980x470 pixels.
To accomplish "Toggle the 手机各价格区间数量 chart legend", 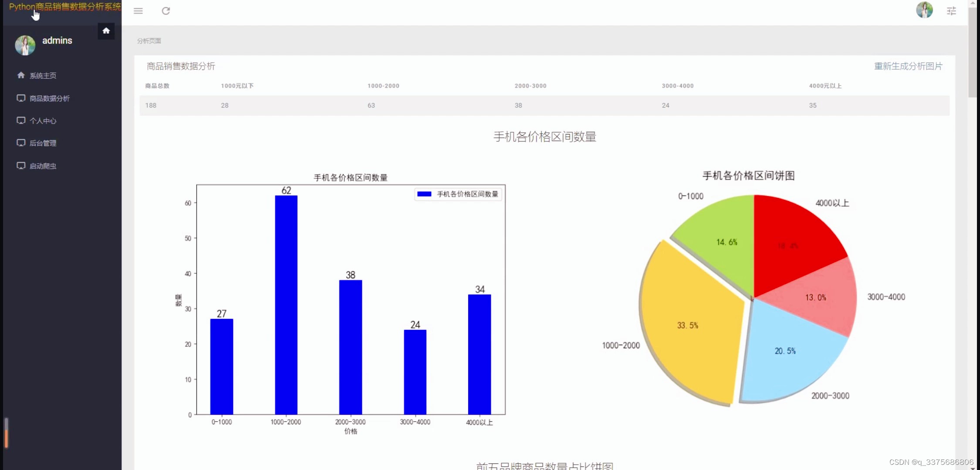I will pyautogui.click(x=458, y=194).
